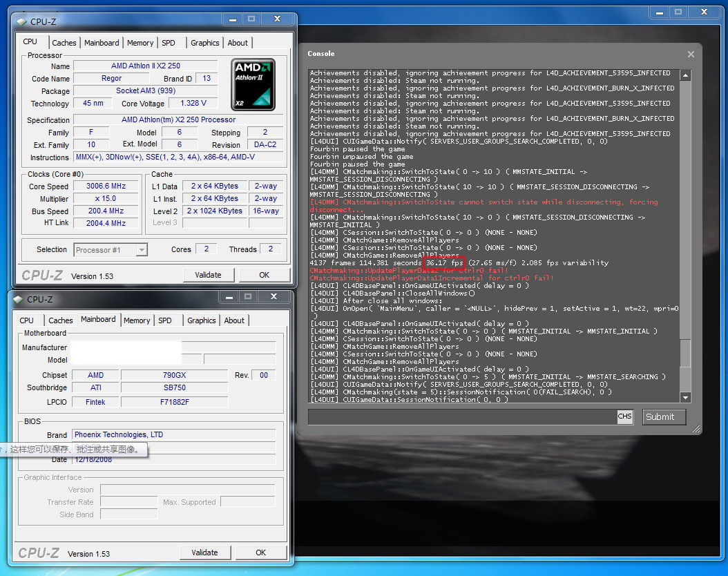Minimize the top CPU-Z window
Screen dimensions: 728x576
click(x=233, y=19)
